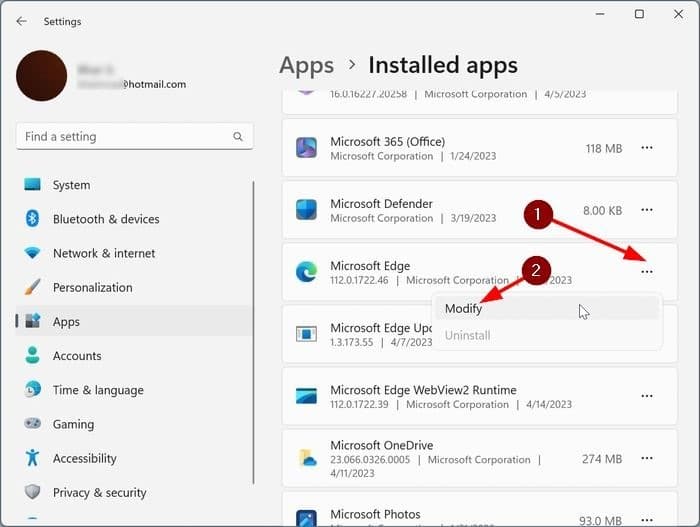
Task: Select Bluetooth & devices label
Action: (x=106, y=219)
